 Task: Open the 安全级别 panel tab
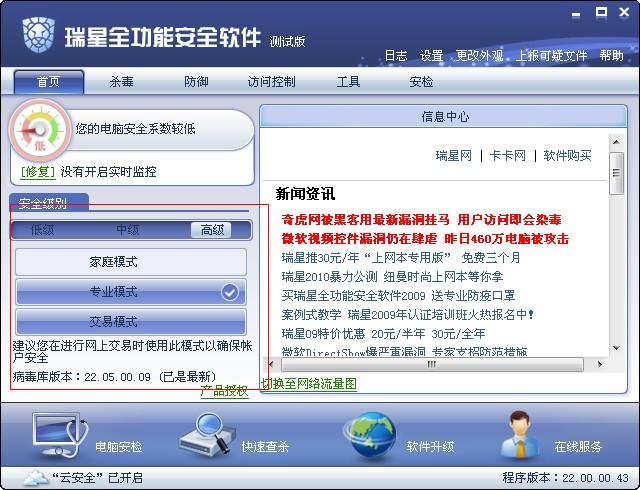pyautogui.click(x=48, y=202)
